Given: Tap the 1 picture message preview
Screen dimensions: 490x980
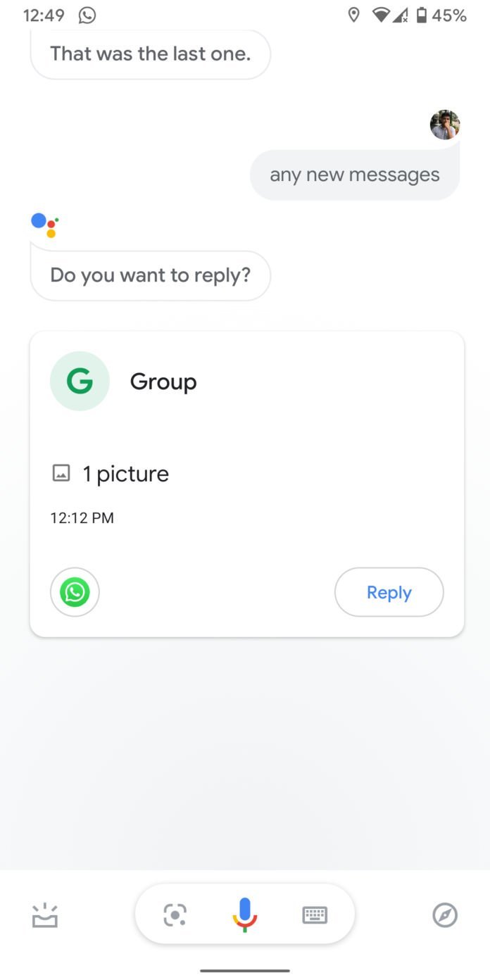Looking at the screenshot, I should click(x=125, y=473).
